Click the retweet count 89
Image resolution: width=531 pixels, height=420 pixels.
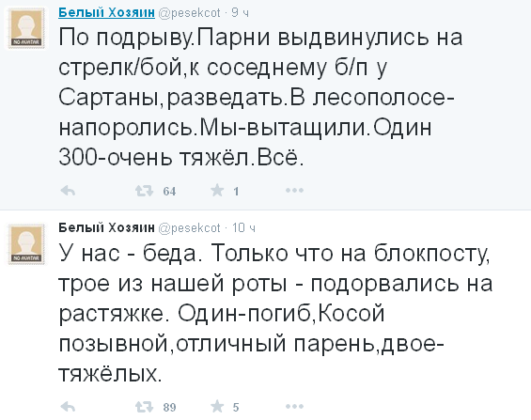pos(169,407)
